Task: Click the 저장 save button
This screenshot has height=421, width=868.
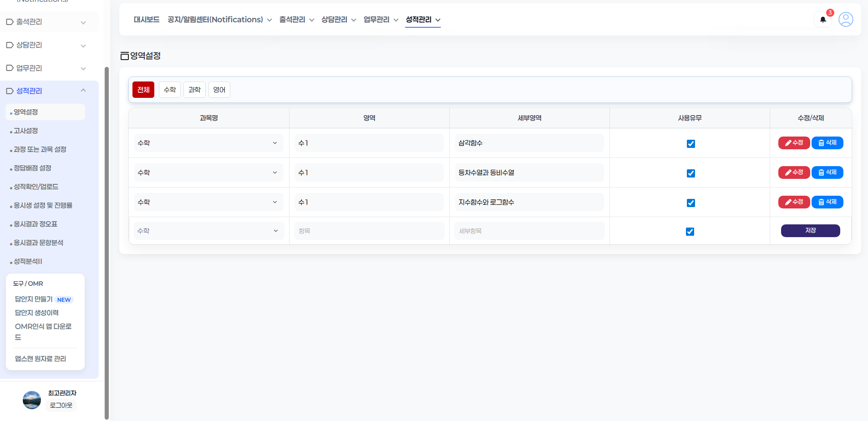Action: 810,231
